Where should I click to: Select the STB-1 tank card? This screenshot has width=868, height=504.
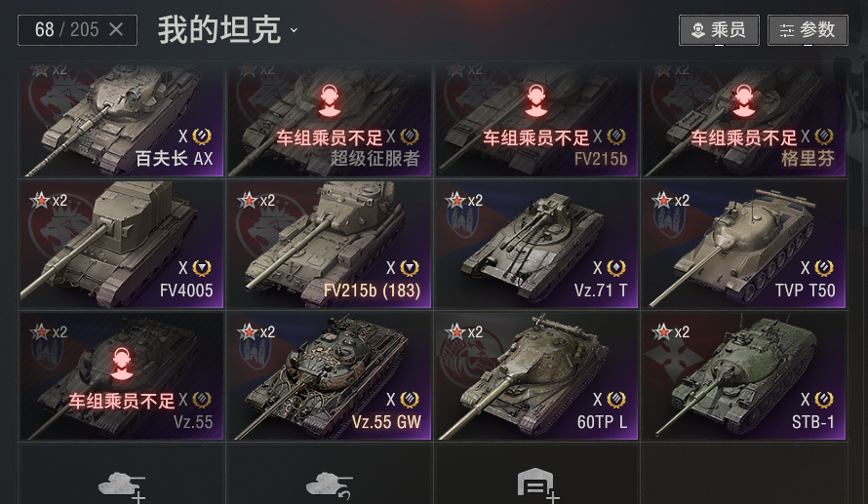pos(744,375)
